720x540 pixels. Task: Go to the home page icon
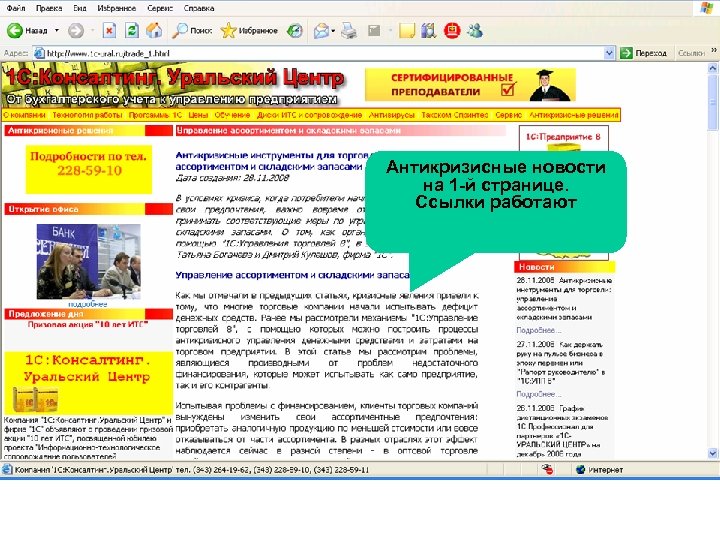(154, 31)
